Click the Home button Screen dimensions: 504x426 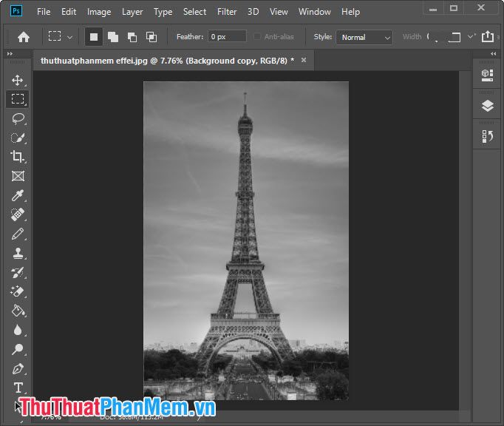pyautogui.click(x=24, y=37)
